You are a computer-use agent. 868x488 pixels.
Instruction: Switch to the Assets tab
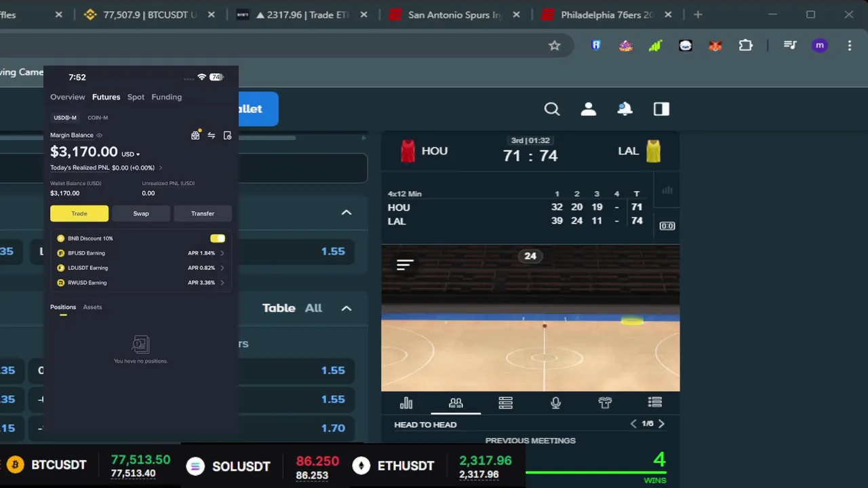[x=92, y=307]
